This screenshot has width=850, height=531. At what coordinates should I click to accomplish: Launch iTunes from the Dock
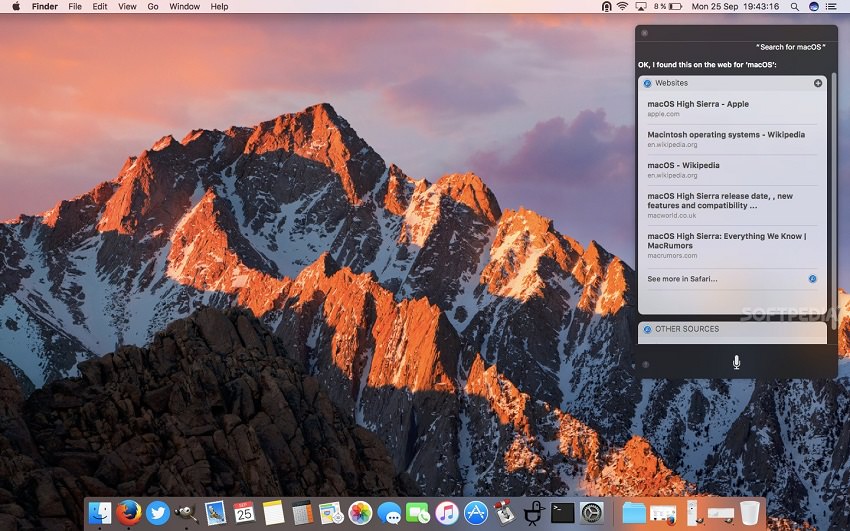(x=447, y=513)
